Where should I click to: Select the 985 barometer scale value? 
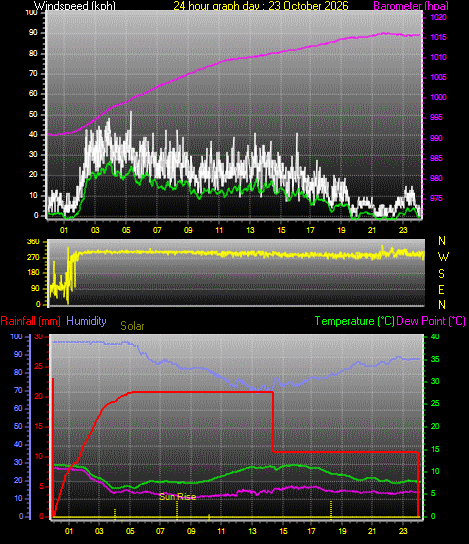click(x=437, y=158)
